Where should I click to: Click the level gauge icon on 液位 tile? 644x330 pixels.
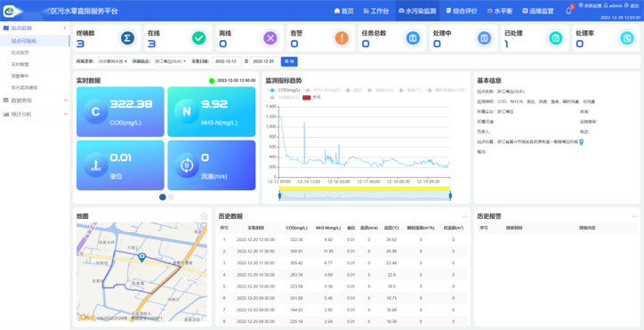(x=96, y=165)
